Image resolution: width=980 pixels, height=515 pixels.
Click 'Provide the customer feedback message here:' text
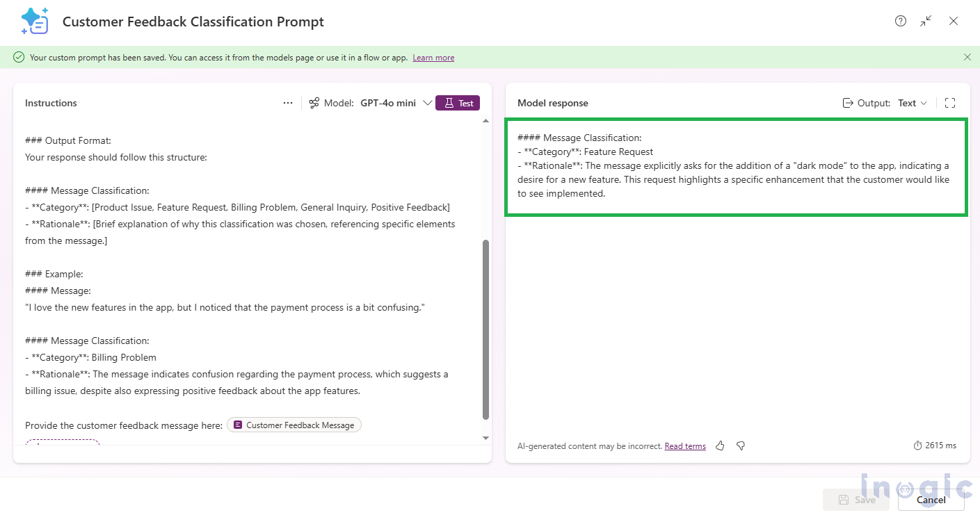click(124, 425)
